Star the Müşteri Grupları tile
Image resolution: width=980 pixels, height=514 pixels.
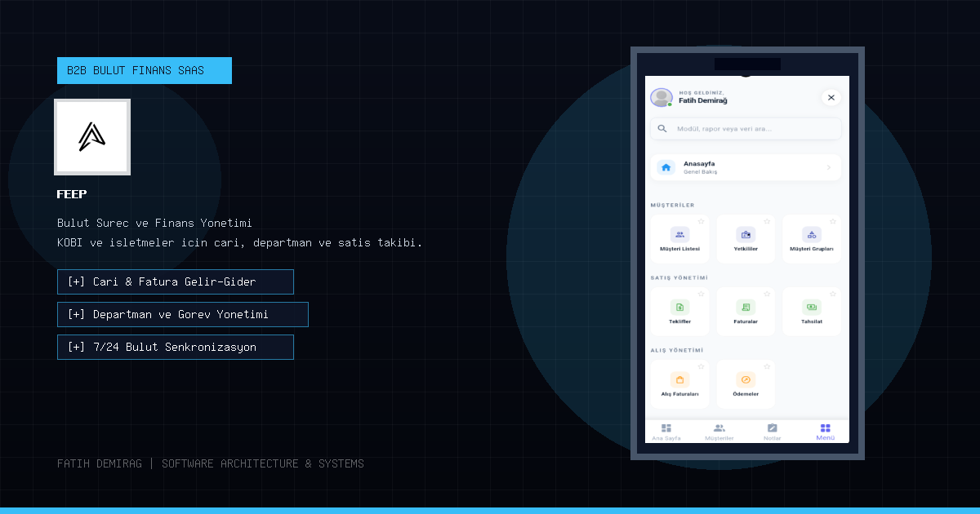pyautogui.click(x=833, y=221)
